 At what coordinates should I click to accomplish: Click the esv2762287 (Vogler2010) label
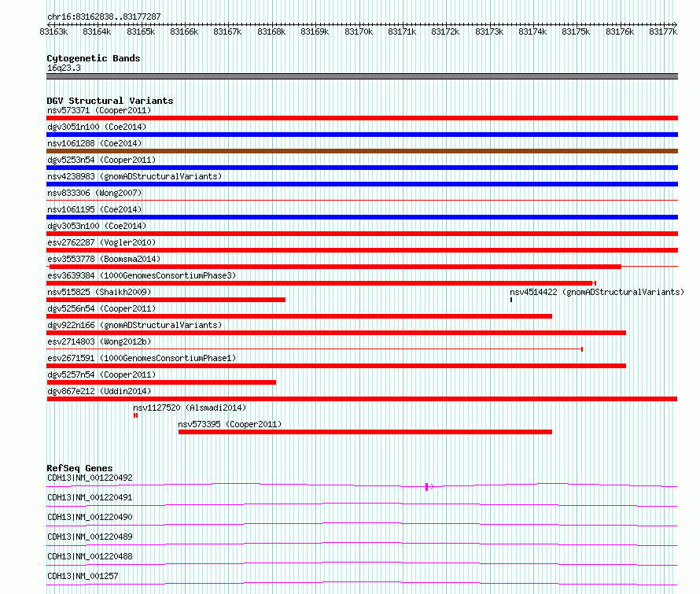tap(101, 242)
